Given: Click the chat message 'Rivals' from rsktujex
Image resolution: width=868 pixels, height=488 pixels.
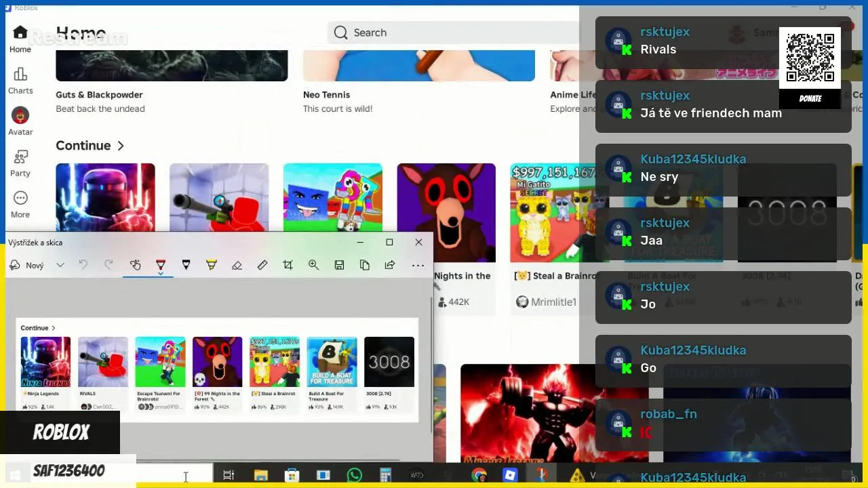Looking at the screenshot, I should pos(658,49).
